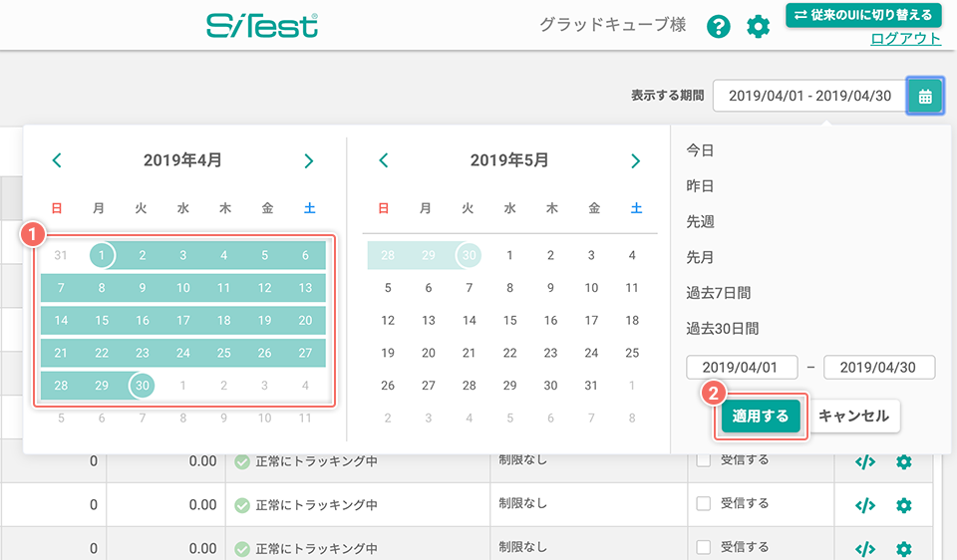Select the 今日 preset
The height and width of the screenshot is (560, 957).
point(700,150)
